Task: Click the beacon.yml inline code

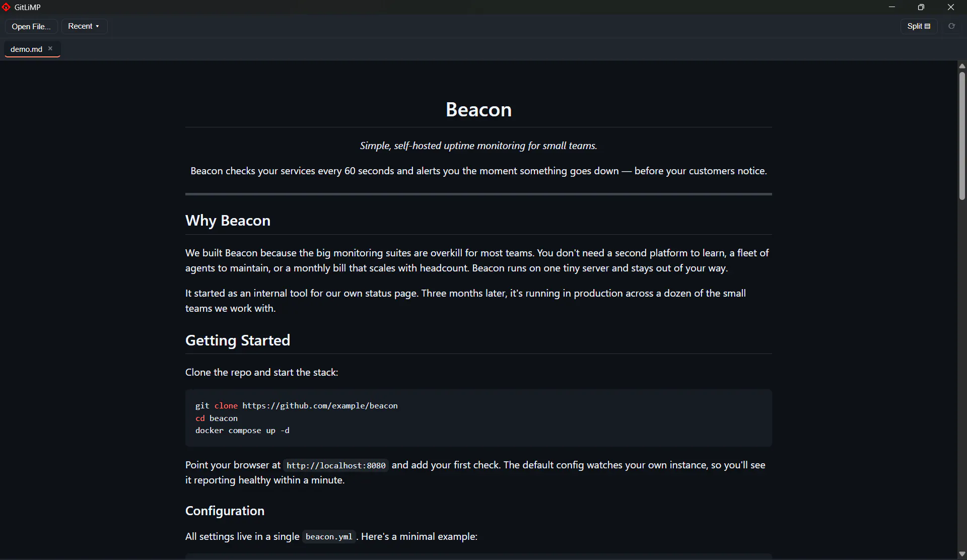Action: 329,537
